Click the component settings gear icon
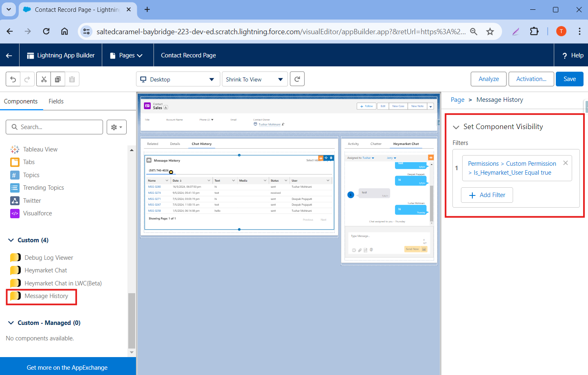 click(x=116, y=127)
